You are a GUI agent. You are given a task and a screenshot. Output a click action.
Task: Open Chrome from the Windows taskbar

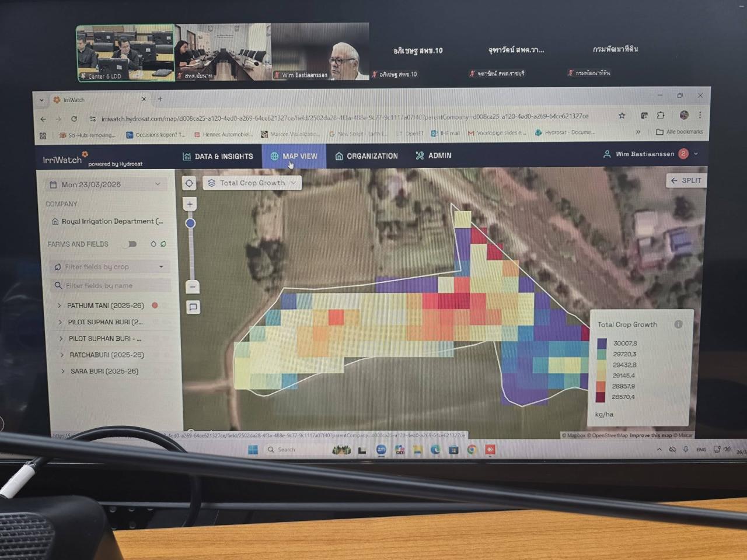(x=472, y=450)
